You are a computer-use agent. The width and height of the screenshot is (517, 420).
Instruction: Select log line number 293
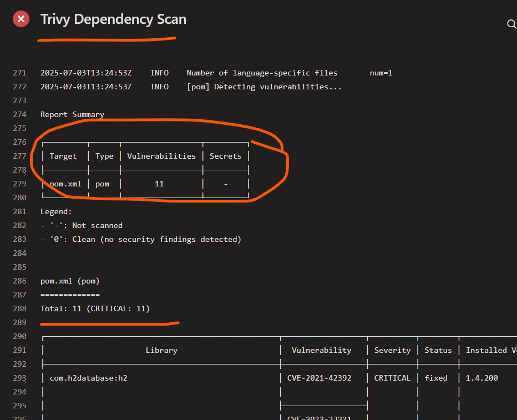tap(19, 378)
